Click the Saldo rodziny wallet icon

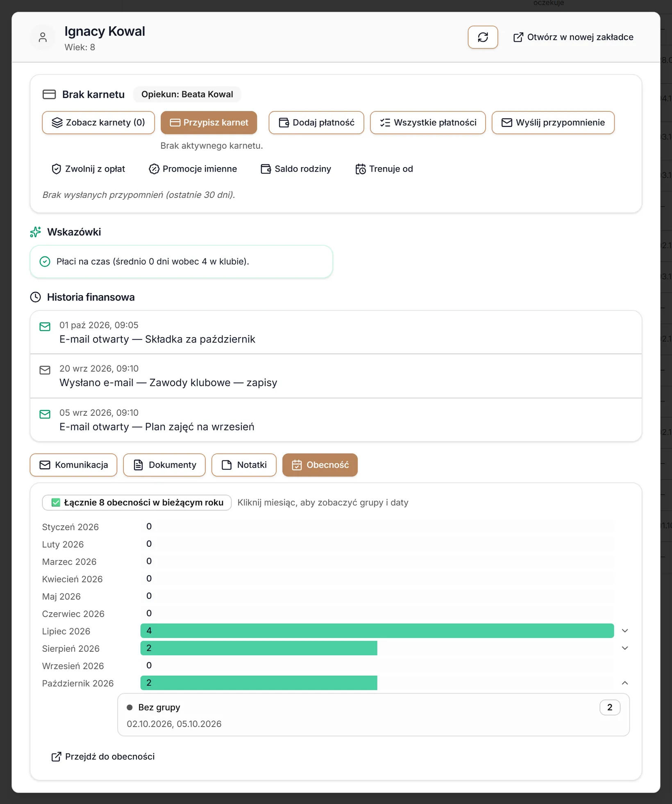point(266,169)
